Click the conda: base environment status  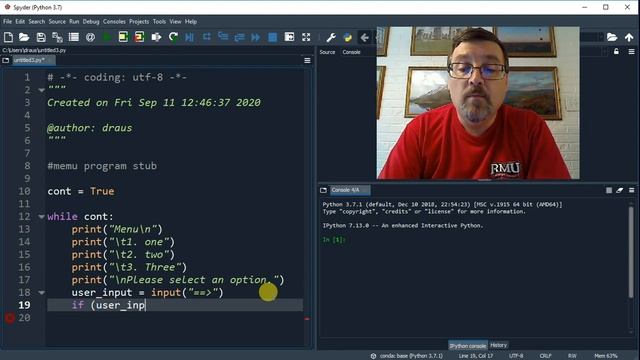pyautogui.click(x=407, y=356)
